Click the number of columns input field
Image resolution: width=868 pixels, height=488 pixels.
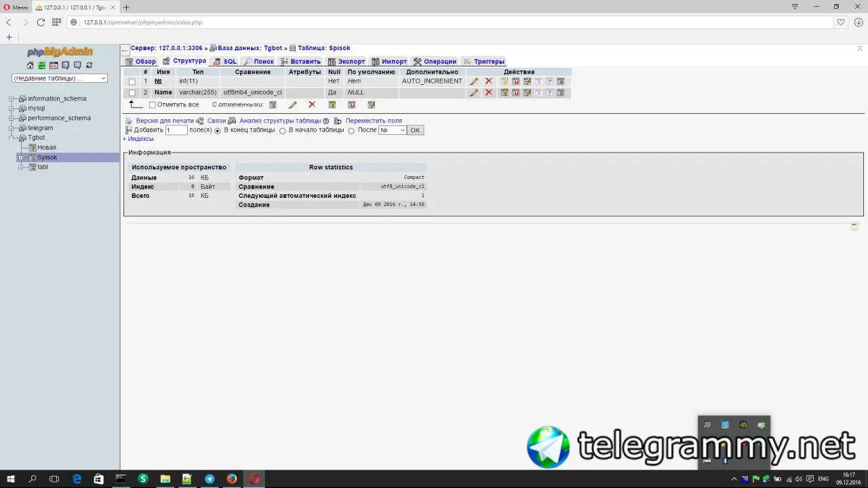pos(176,130)
